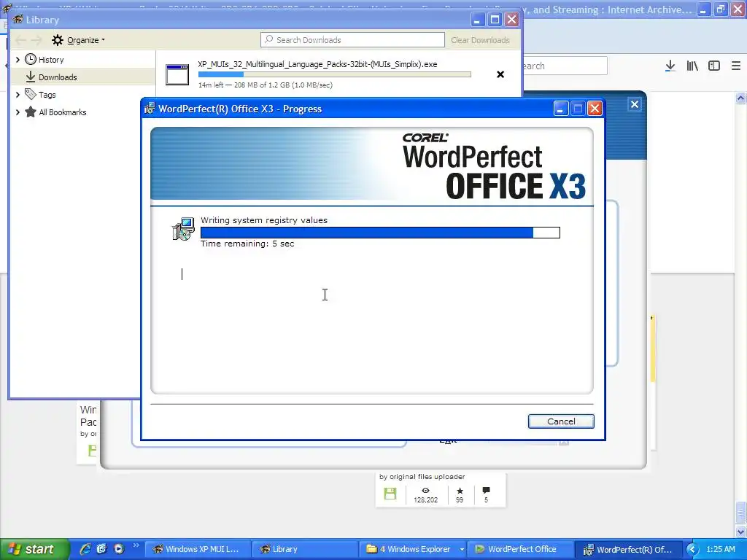747x560 pixels.
Task: Select History in the Library sidebar
Action: 51,60
